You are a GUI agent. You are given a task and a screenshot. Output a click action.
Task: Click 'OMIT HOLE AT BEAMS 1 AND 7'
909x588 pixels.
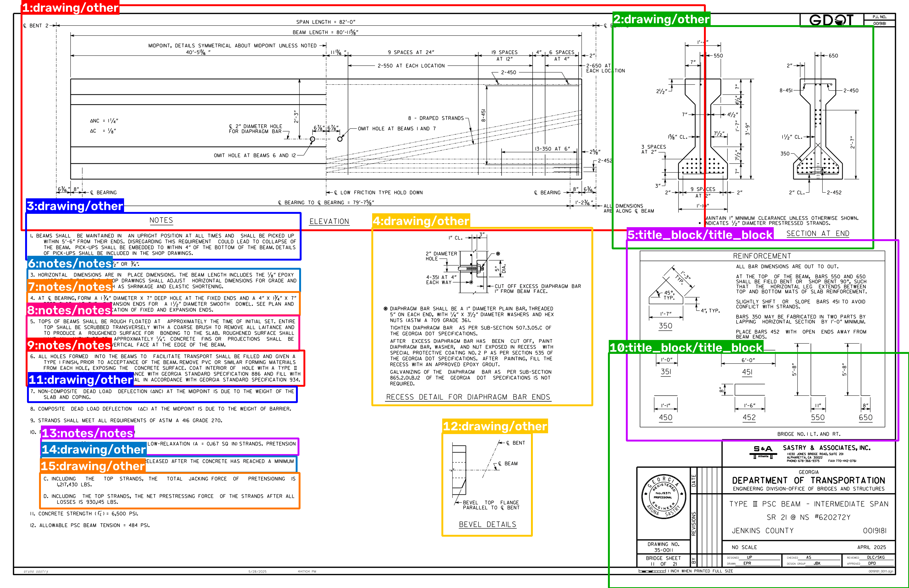coord(397,129)
